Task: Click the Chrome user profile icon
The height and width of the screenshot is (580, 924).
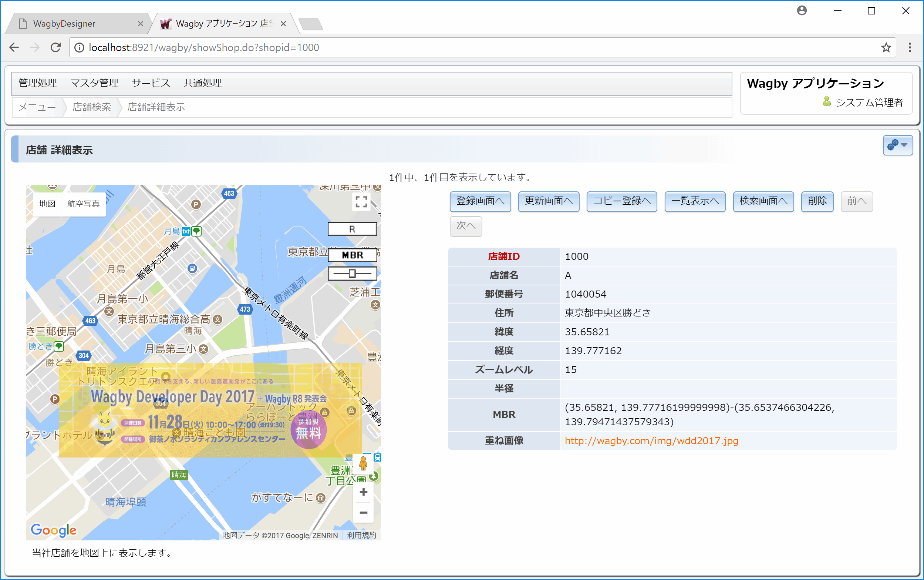Action: coord(801,10)
